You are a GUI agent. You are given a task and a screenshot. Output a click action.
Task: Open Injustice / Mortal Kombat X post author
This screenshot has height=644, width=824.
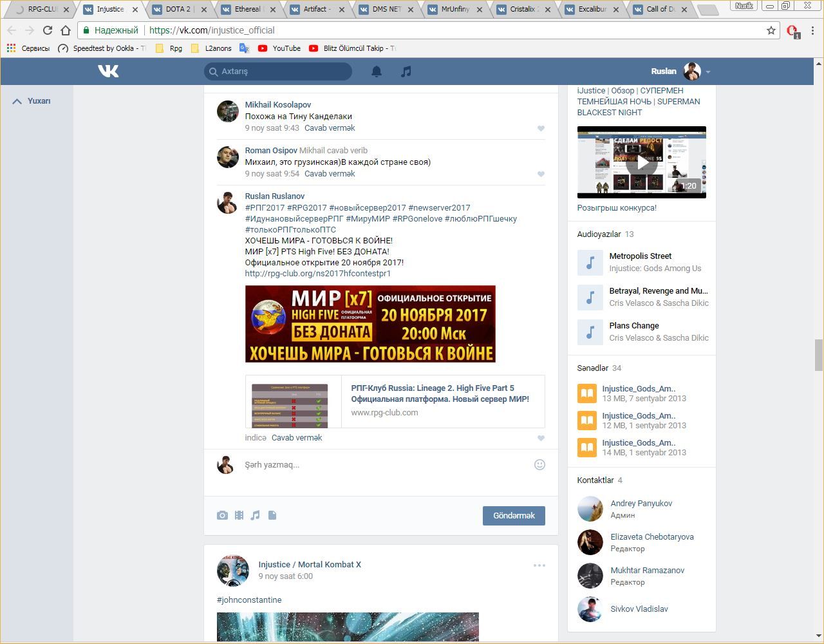tap(310, 565)
